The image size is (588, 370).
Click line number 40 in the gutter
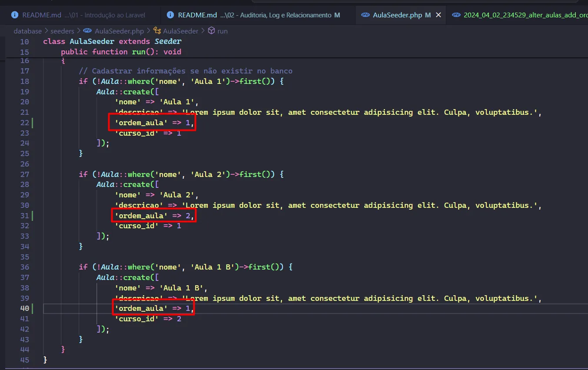[24, 309]
